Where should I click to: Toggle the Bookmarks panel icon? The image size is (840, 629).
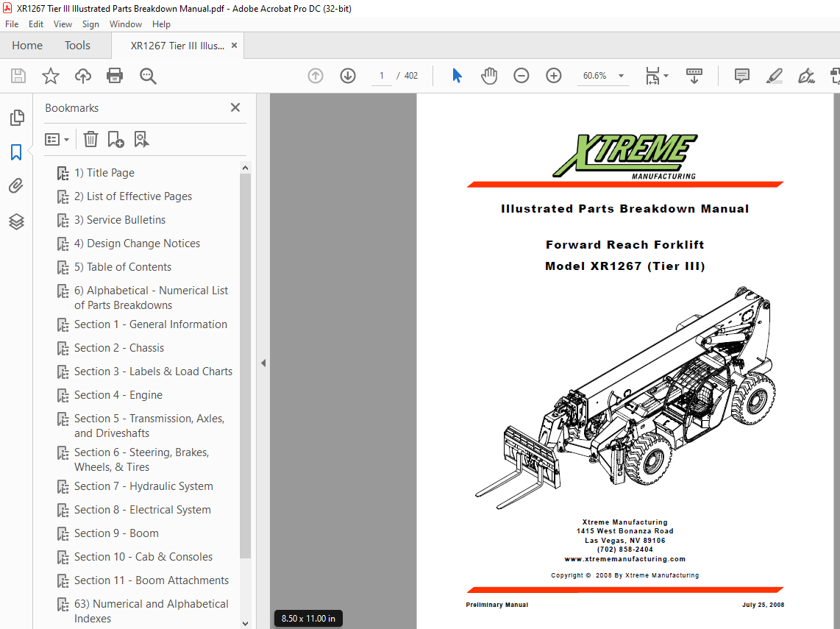[x=16, y=152]
